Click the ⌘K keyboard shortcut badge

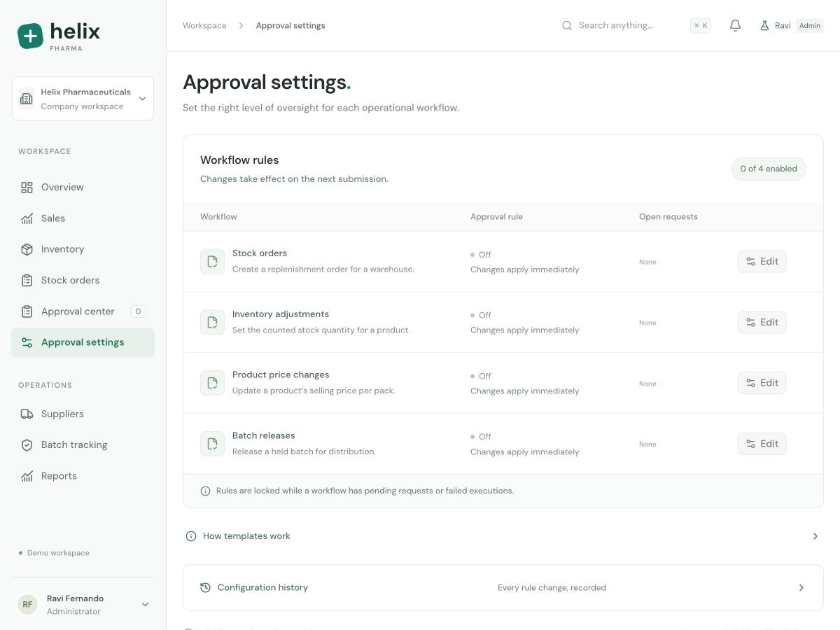701,26
